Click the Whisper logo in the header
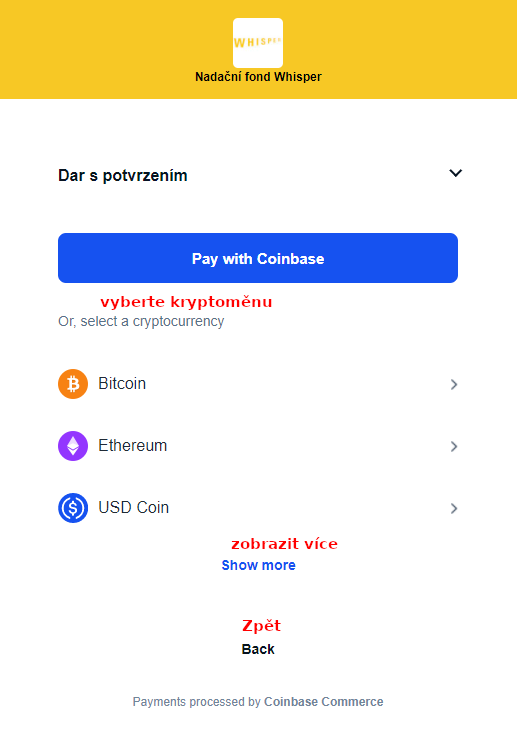Screen dimensions: 517x739 [258, 43]
